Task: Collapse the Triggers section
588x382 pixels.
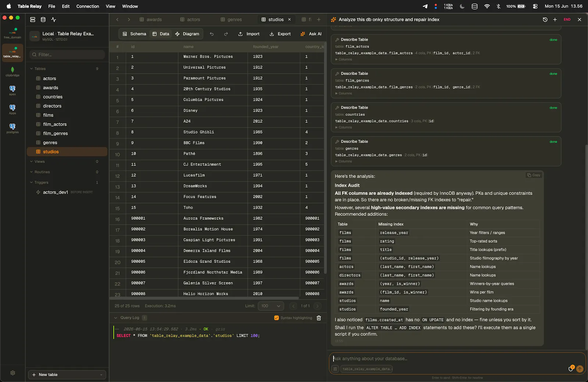Action: coord(32,182)
